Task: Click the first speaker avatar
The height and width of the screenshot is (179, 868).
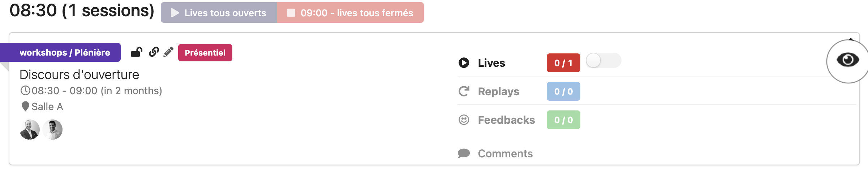Action: click(x=30, y=130)
